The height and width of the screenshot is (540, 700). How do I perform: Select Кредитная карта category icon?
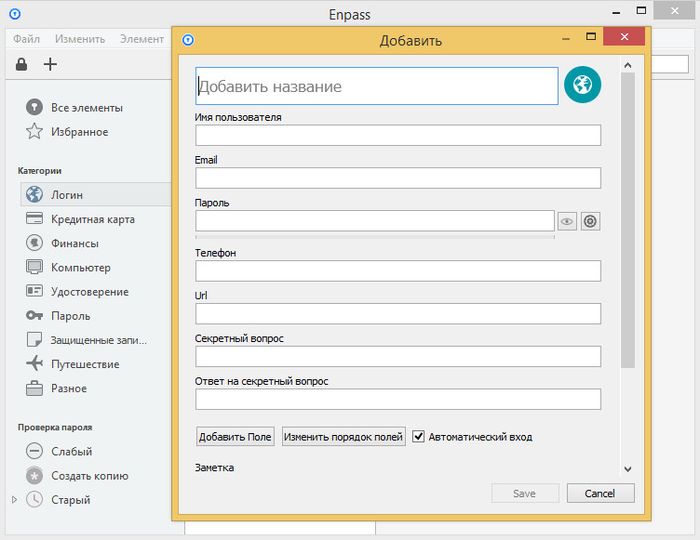pos(34,219)
